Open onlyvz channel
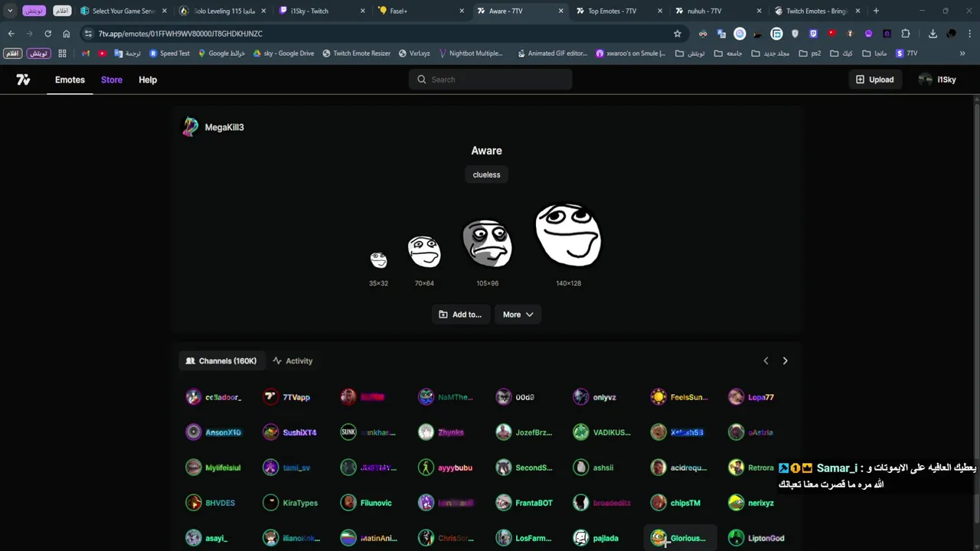980x551 pixels. tap(595, 397)
